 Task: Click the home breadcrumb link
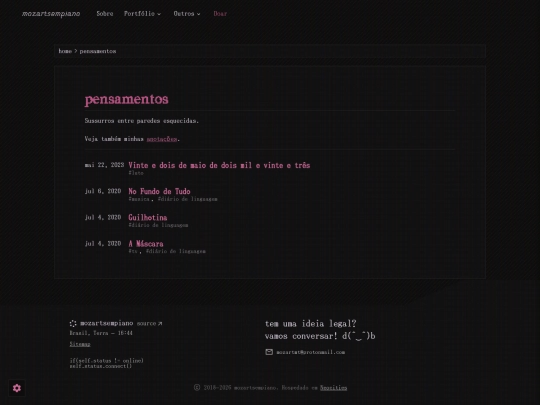point(65,51)
